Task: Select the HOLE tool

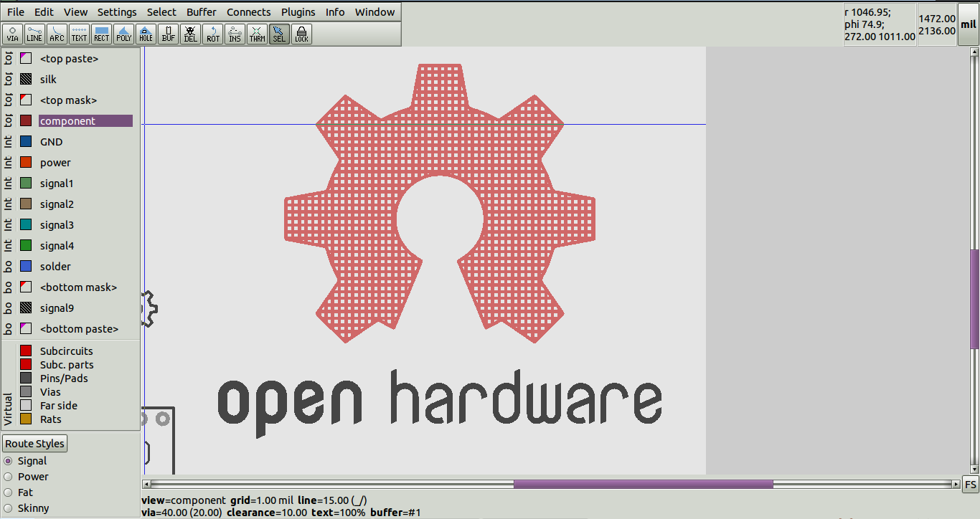Action: click(x=146, y=33)
